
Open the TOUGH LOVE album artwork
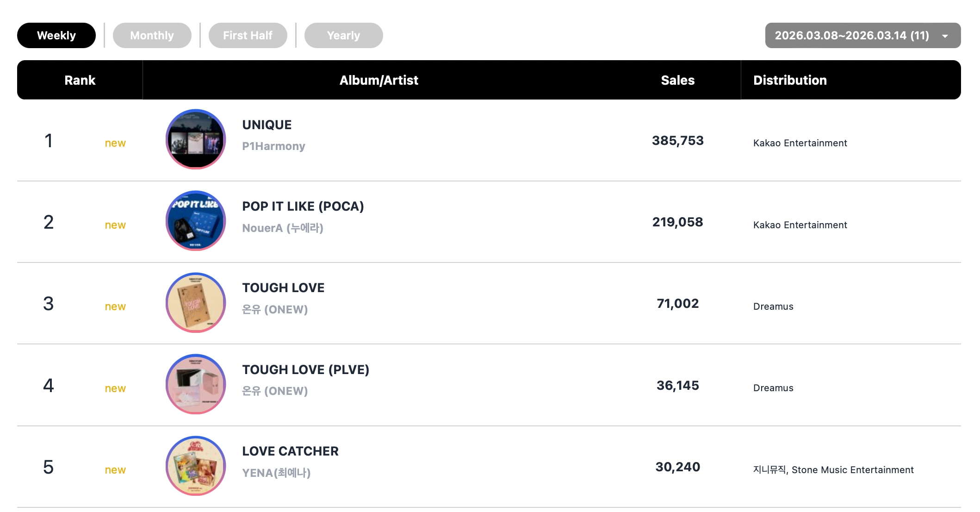point(196,303)
